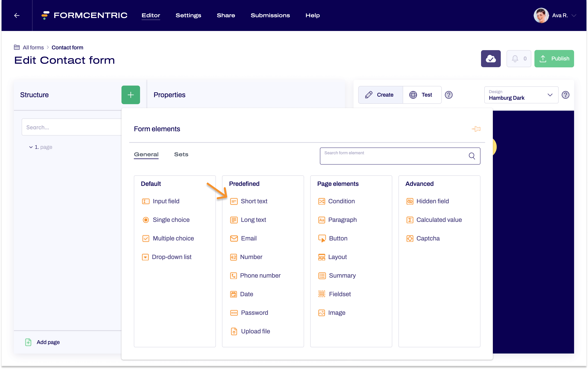Open All forms breadcrumb link
Screen dimensions: 588x369
point(33,47)
